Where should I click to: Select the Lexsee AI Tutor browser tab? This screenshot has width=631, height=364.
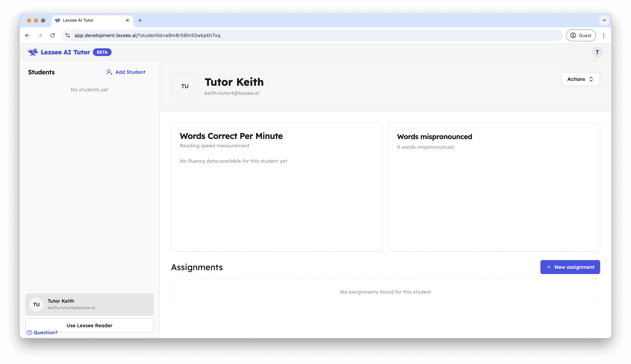click(92, 20)
